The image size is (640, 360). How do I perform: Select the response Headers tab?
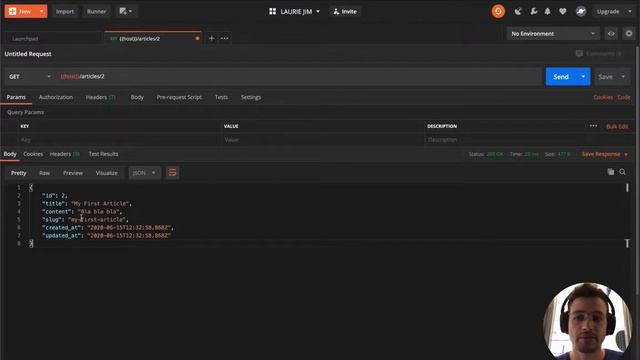pyautogui.click(x=64, y=154)
